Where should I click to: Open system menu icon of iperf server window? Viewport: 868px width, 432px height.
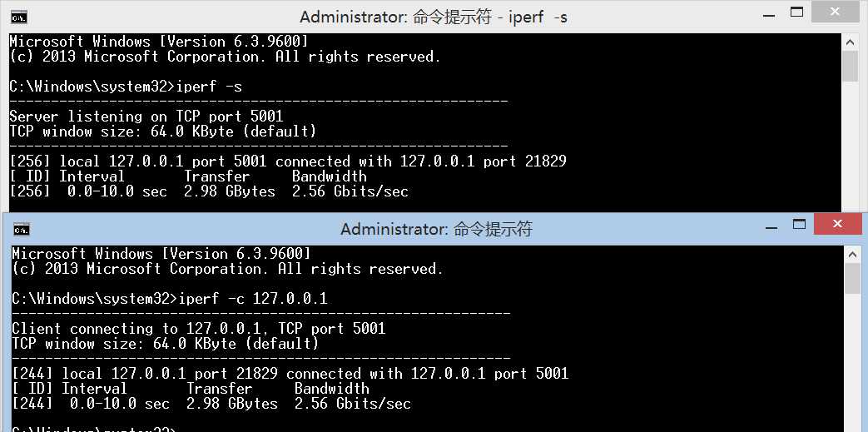click(x=19, y=17)
